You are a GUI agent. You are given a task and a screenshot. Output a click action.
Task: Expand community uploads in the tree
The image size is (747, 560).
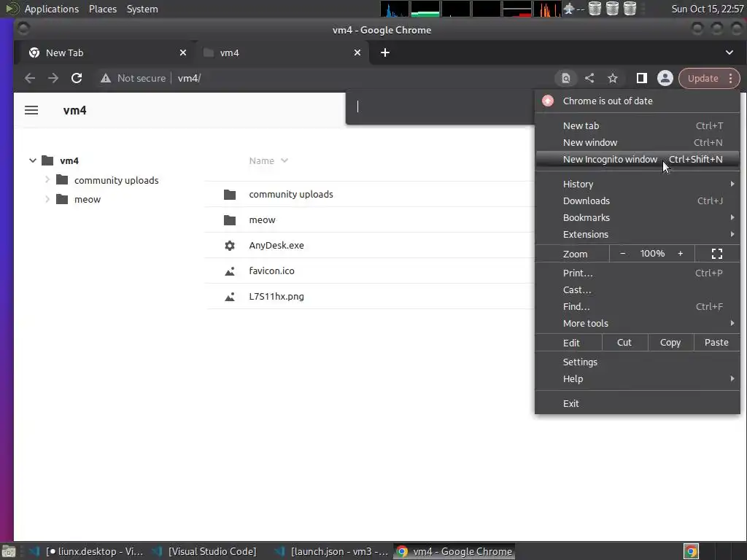[x=47, y=179]
